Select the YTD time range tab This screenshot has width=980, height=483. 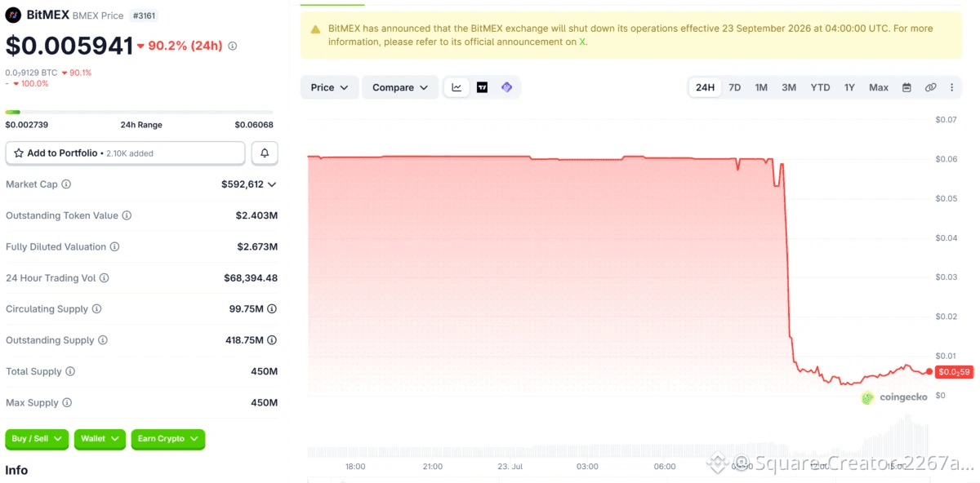click(x=820, y=87)
